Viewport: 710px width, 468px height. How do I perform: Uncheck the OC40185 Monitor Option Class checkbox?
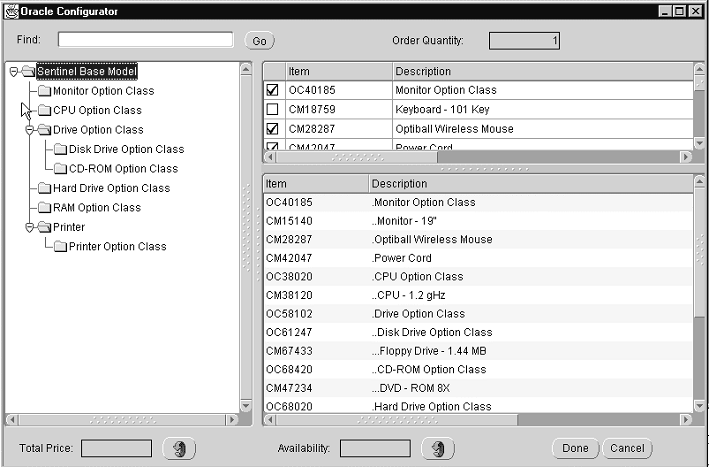coord(272,90)
